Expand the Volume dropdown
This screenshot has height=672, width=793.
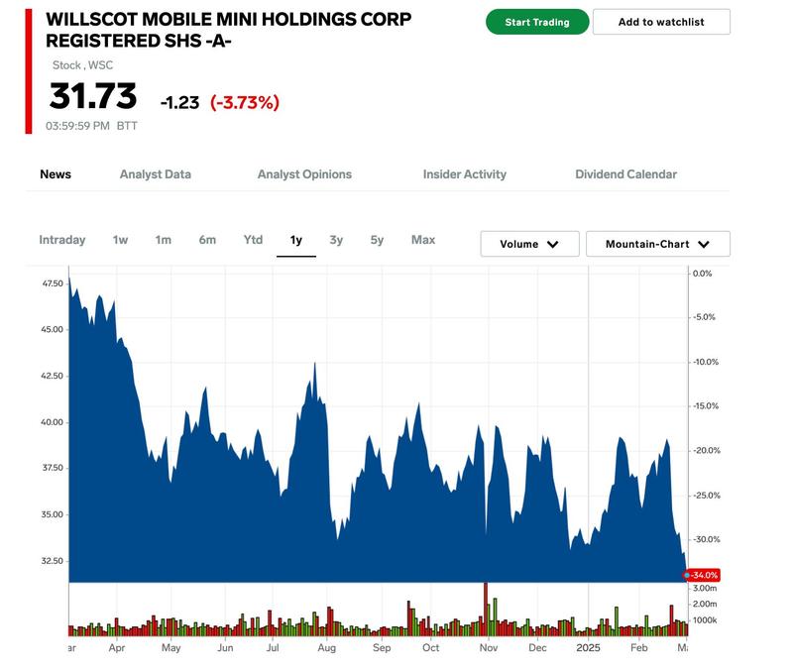[529, 244]
